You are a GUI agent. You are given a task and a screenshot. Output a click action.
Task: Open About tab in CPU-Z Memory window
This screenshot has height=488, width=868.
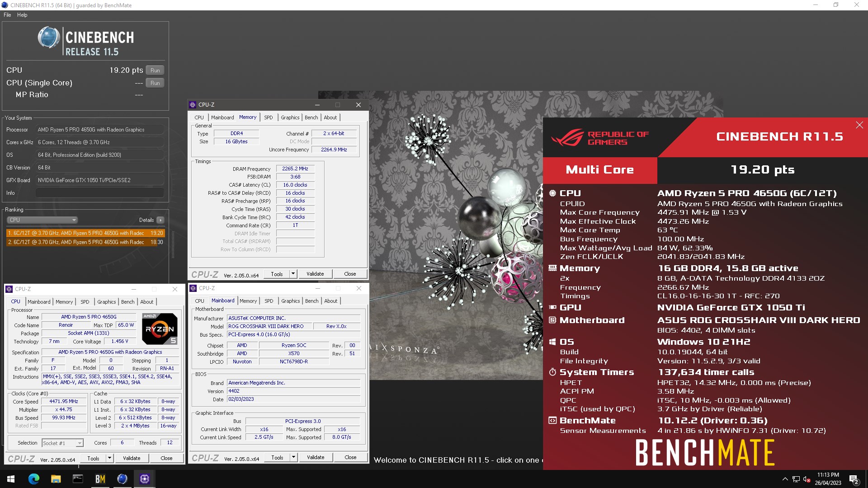pos(330,117)
